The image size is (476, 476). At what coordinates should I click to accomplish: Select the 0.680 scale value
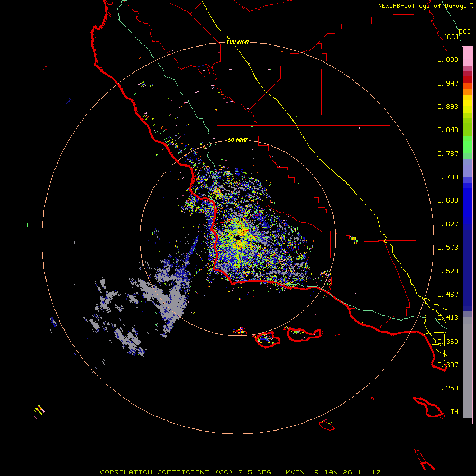pyautogui.click(x=448, y=200)
